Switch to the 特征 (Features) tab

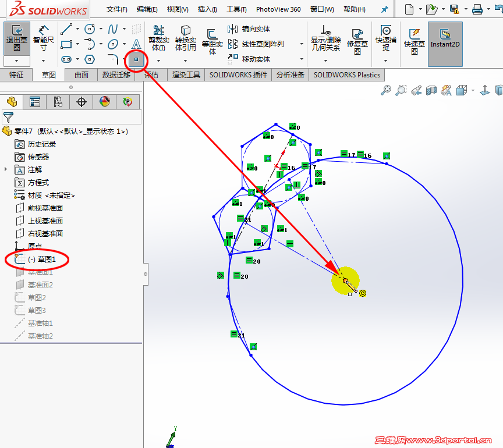pyautogui.click(x=16, y=74)
